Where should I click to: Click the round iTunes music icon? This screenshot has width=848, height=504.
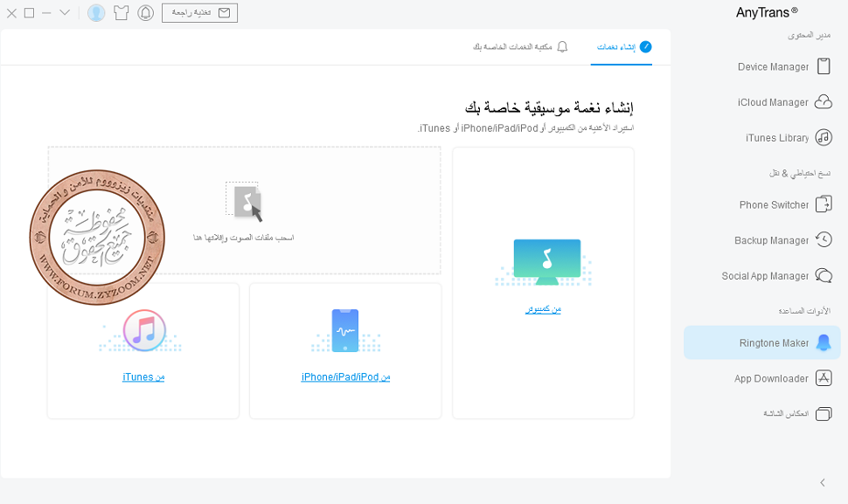coord(144,330)
